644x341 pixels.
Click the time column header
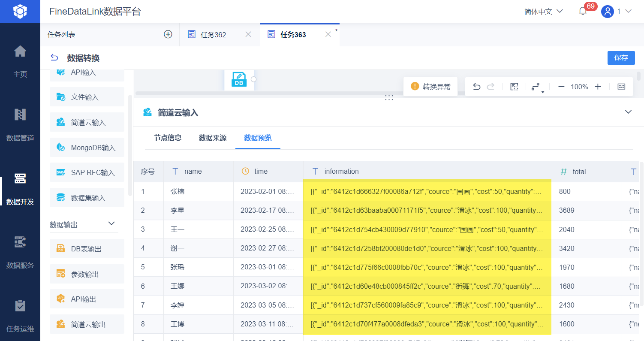(268, 172)
